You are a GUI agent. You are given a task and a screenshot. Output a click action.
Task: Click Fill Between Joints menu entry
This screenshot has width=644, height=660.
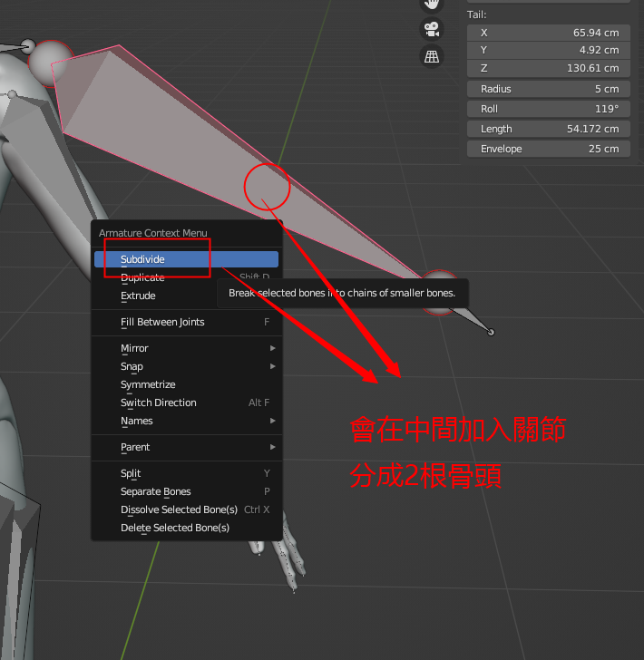click(x=162, y=322)
